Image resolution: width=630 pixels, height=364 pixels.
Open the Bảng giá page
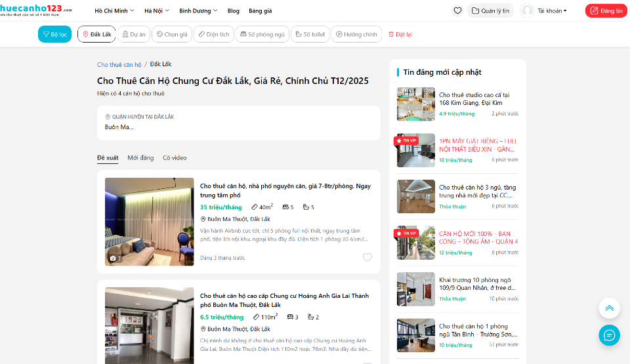tap(261, 11)
